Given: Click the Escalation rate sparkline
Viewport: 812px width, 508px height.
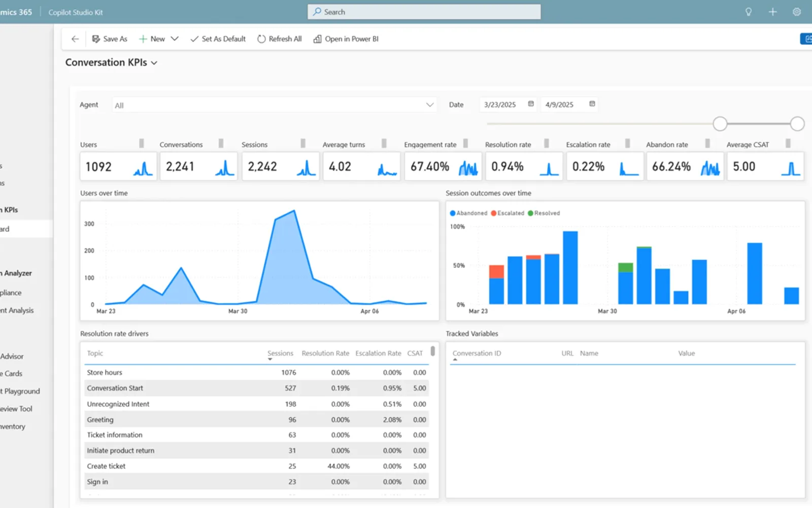Looking at the screenshot, I should [x=629, y=168].
